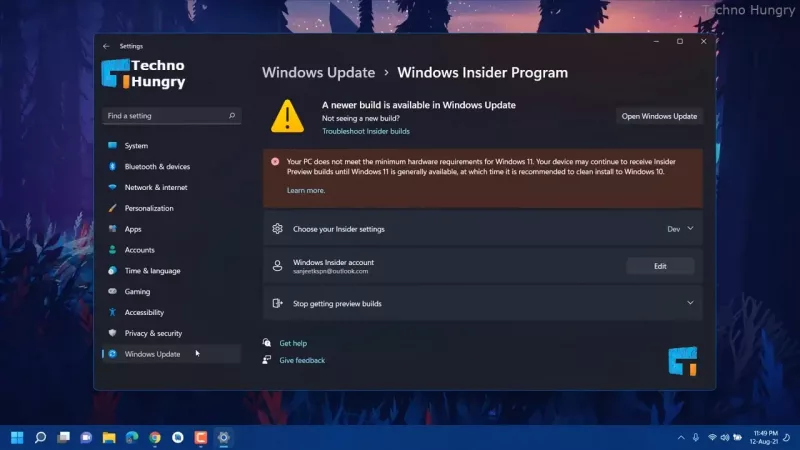Open Task View on the taskbar
This screenshot has height=450, width=800.
[63, 437]
